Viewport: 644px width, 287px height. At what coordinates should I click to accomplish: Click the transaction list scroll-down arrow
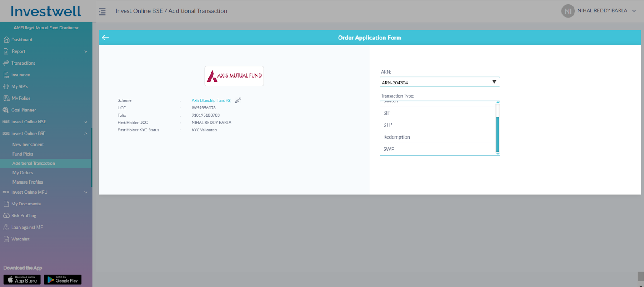(497, 154)
